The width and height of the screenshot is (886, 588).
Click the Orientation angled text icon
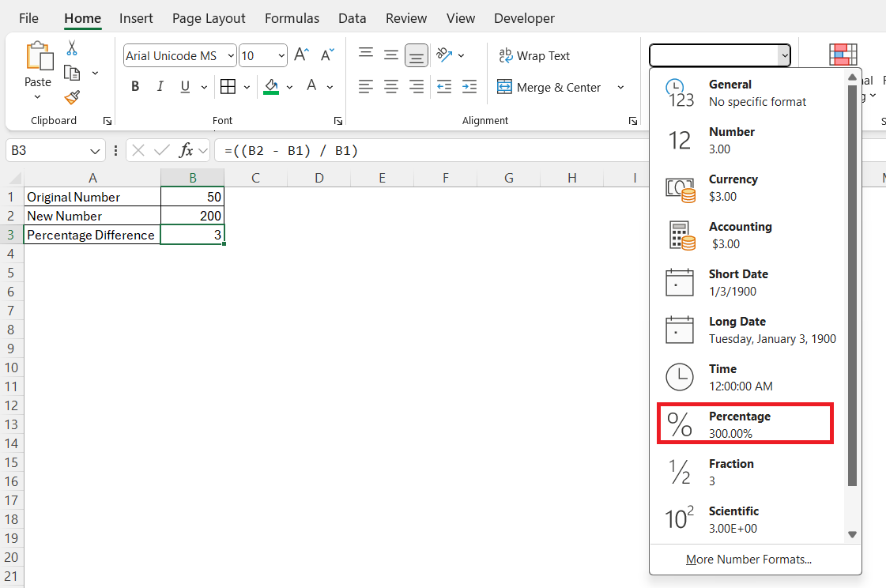tap(445, 55)
